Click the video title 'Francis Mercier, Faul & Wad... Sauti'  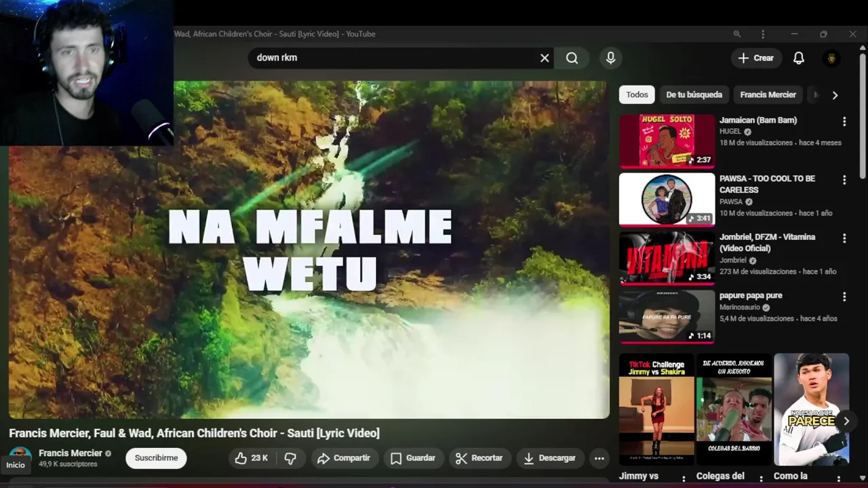(x=194, y=433)
